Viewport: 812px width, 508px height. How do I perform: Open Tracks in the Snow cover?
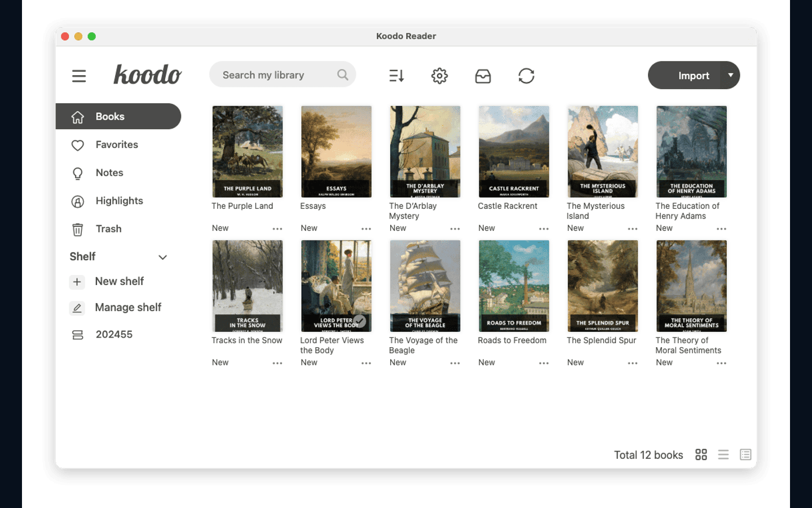coord(248,286)
